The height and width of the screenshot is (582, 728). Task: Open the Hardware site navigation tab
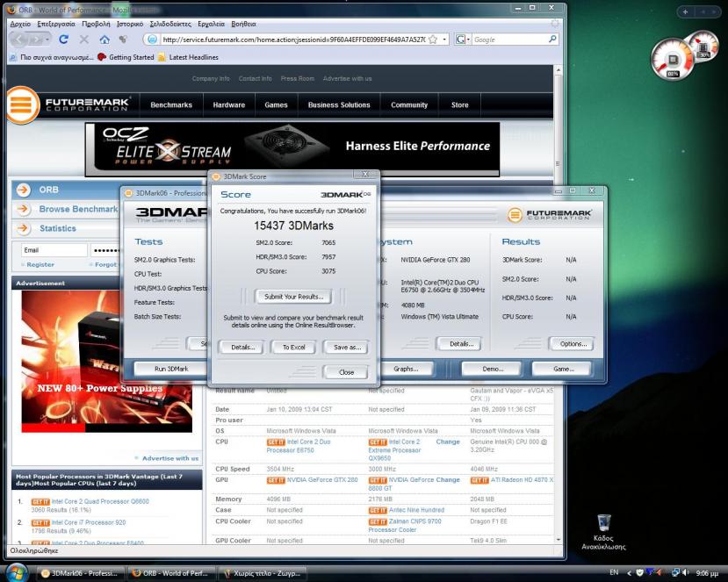[x=229, y=104]
